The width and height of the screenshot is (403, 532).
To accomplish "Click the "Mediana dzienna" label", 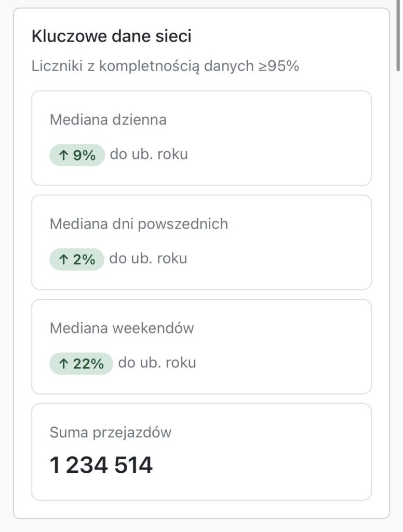I will (108, 119).
